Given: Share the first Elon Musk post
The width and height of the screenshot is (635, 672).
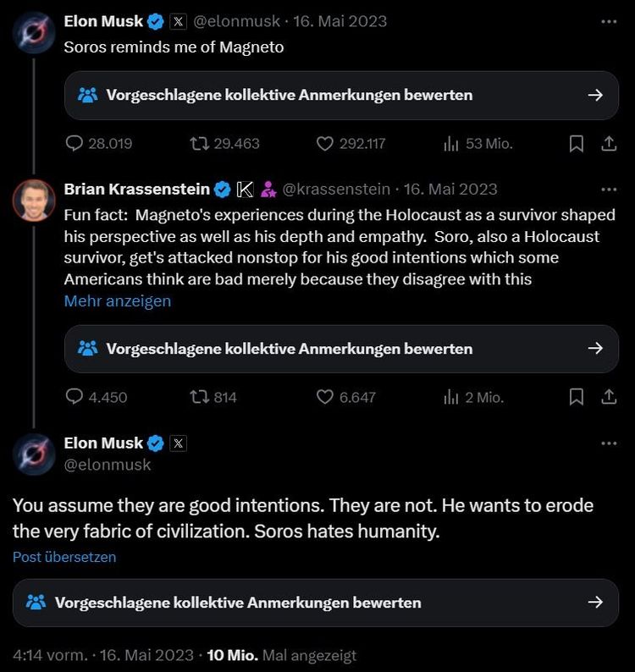Looking at the screenshot, I should (609, 144).
